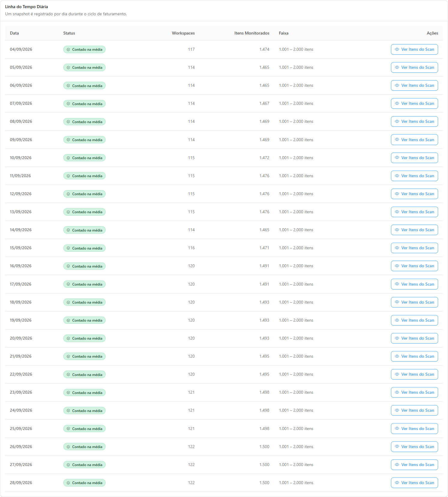Click the Itens Monitorados column header
Image resolution: width=448 pixels, height=497 pixels.
point(252,33)
